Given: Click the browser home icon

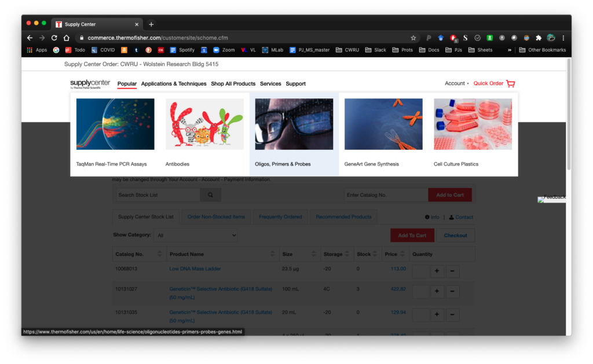Looking at the screenshot, I should click(x=67, y=38).
